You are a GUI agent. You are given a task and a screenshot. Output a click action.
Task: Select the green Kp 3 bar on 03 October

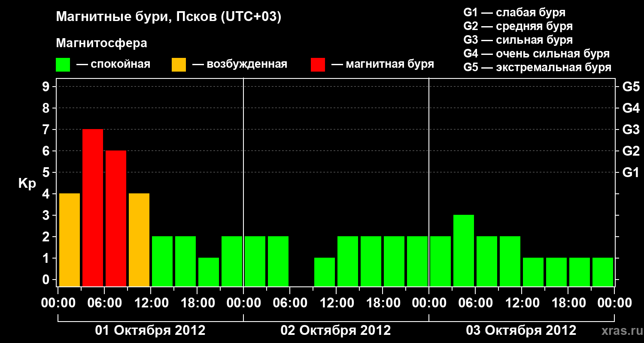(464, 250)
